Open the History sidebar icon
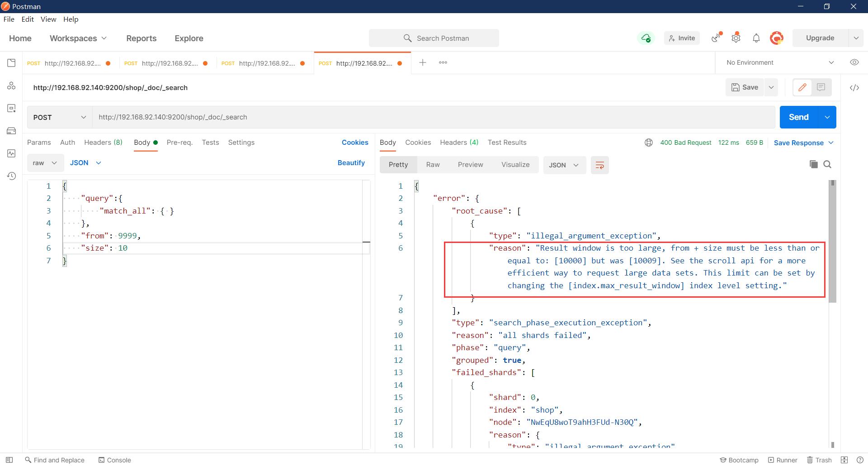The height and width of the screenshot is (466, 868). (x=11, y=176)
